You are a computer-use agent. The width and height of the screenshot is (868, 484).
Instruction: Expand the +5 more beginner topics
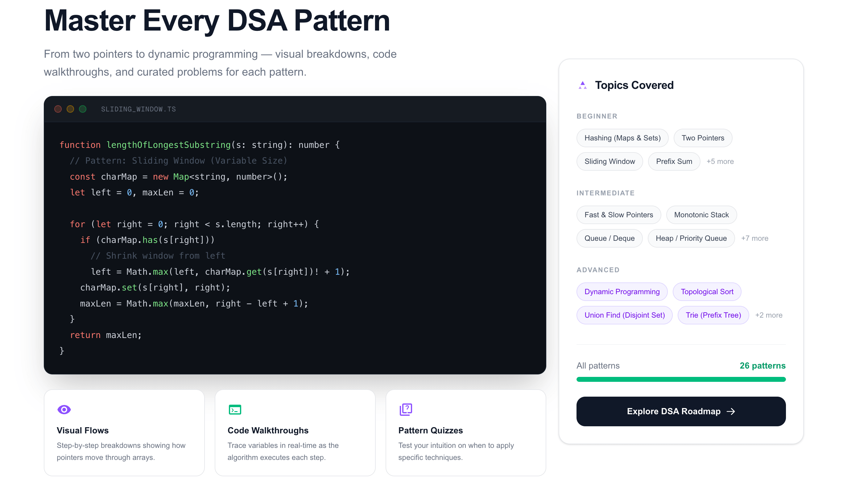720,161
